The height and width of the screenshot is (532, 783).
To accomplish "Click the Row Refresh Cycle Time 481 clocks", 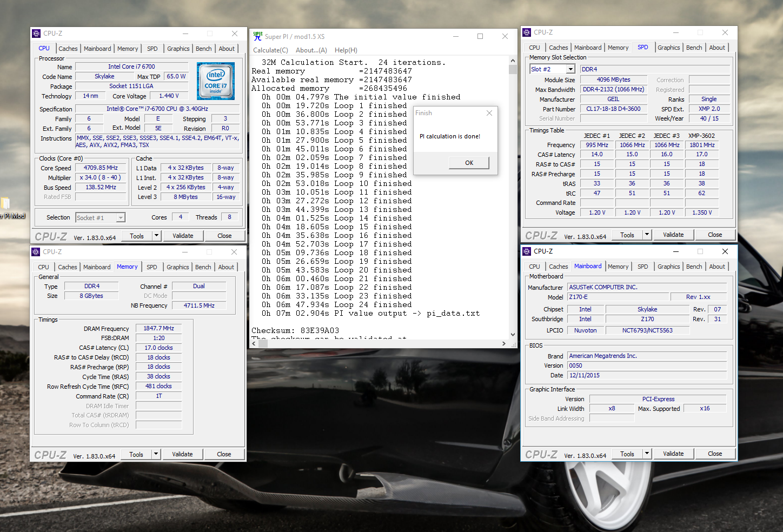I will (x=159, y=386).
